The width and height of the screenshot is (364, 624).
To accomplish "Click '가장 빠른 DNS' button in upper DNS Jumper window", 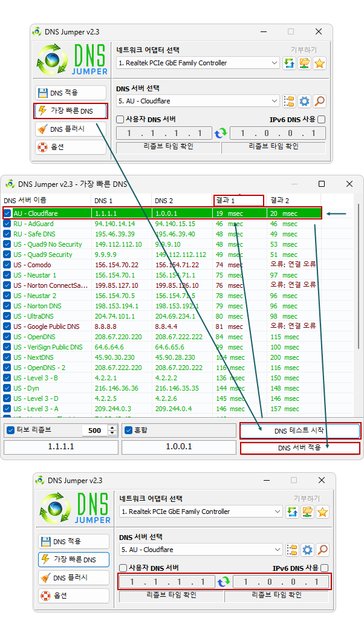I will [71, 111].
